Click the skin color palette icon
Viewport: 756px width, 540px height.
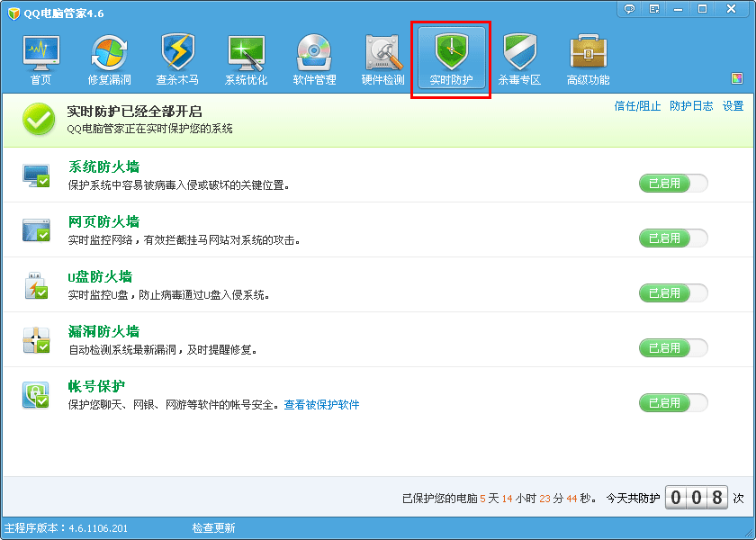[x=737, y=78]
